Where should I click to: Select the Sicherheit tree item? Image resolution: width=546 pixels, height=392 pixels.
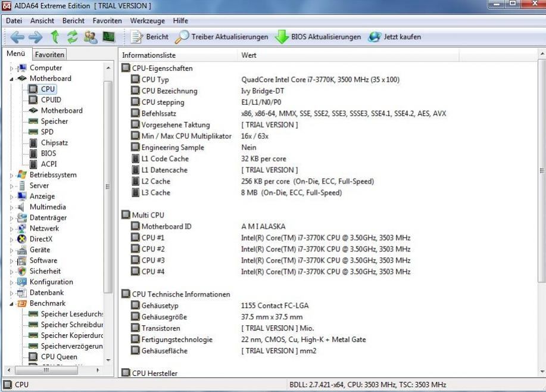pyautogui.click(x=45, y=271)
